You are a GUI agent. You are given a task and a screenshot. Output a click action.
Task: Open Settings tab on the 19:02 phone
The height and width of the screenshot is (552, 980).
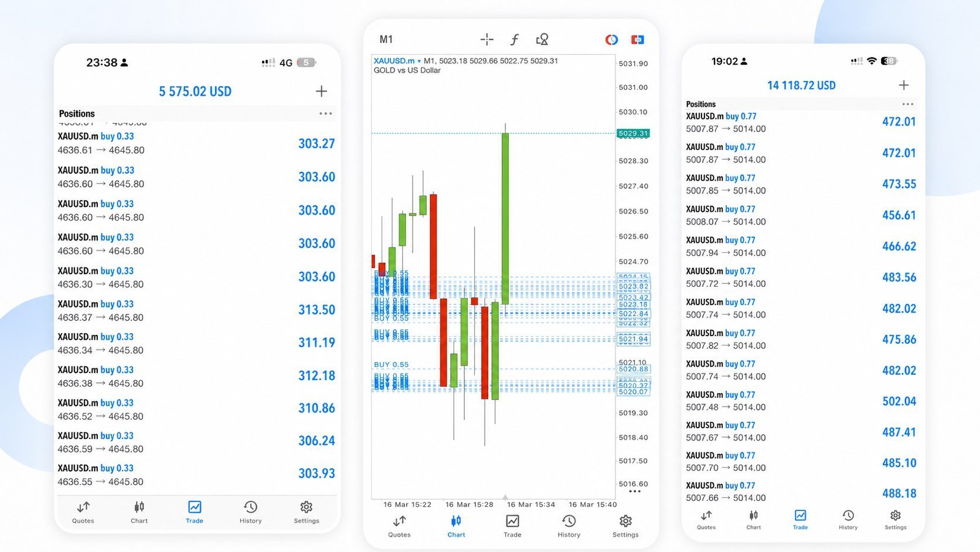896,520
